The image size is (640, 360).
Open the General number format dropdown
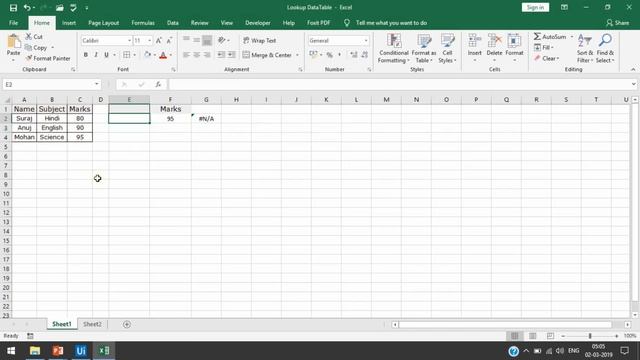[366, 40]
